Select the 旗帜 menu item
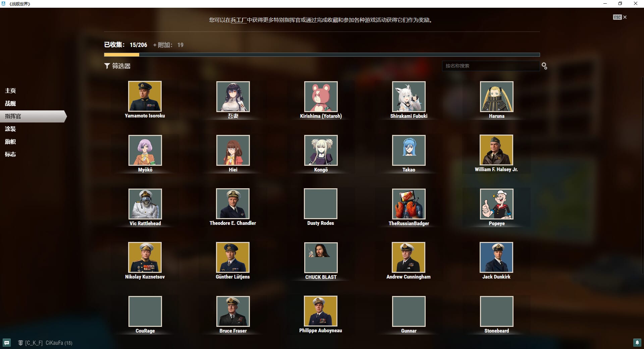Screen dimensions: 644x349 [10, 142]
